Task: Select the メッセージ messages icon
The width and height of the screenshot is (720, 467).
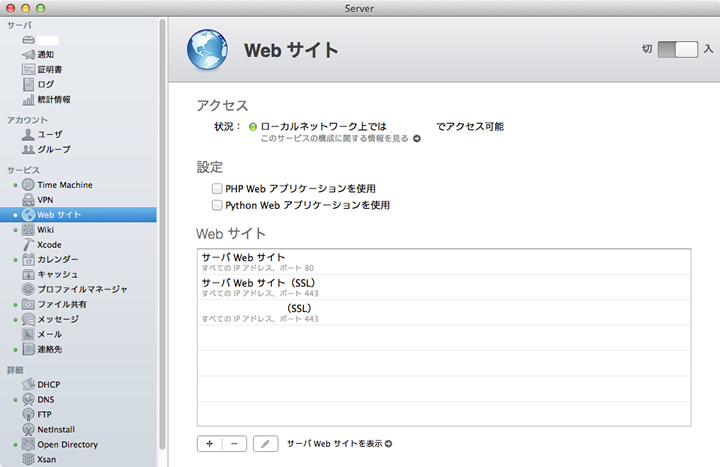Action: coord(28,319)
